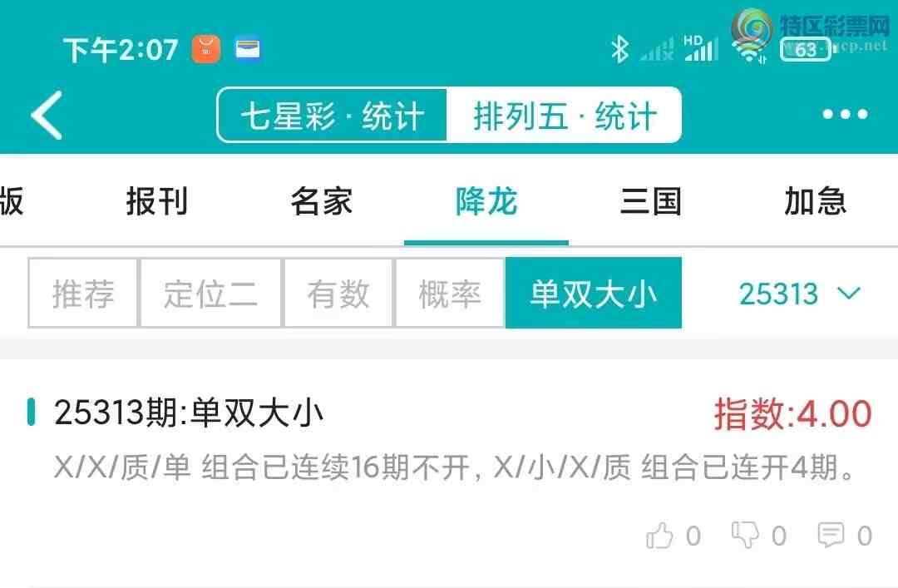Open comments via speech bubble icon

pyautogui.click(x=831, y=535)
